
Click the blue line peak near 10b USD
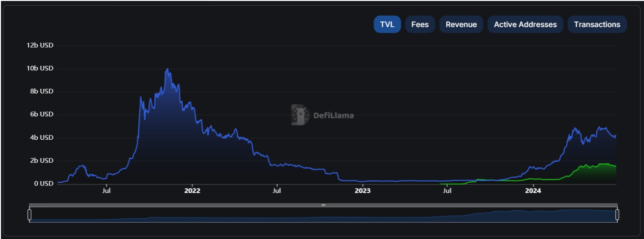pyautogui.click(x=167, y=69)
